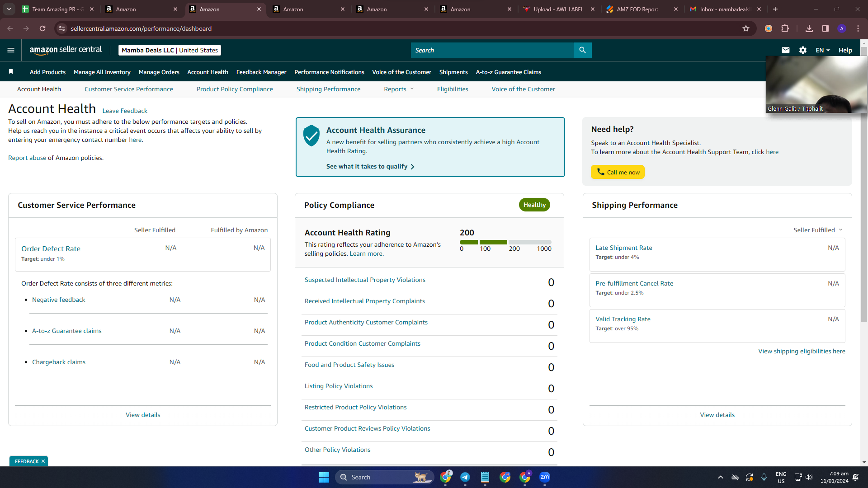Open the Seller Central hamburger menu
The width and height of the screenshot is (868, 488).
click(11, 50)
